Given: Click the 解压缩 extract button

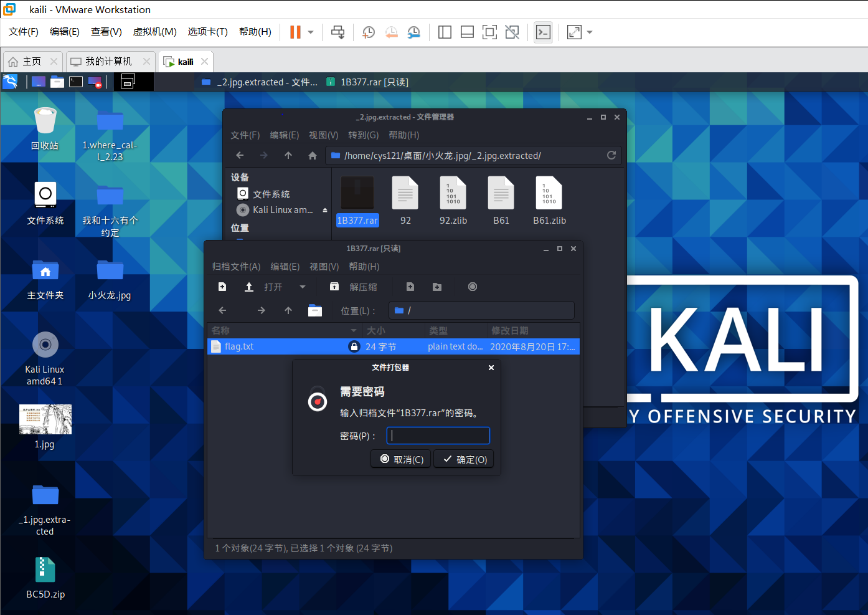Looking at the screenshot, I should tap(354, 287).
